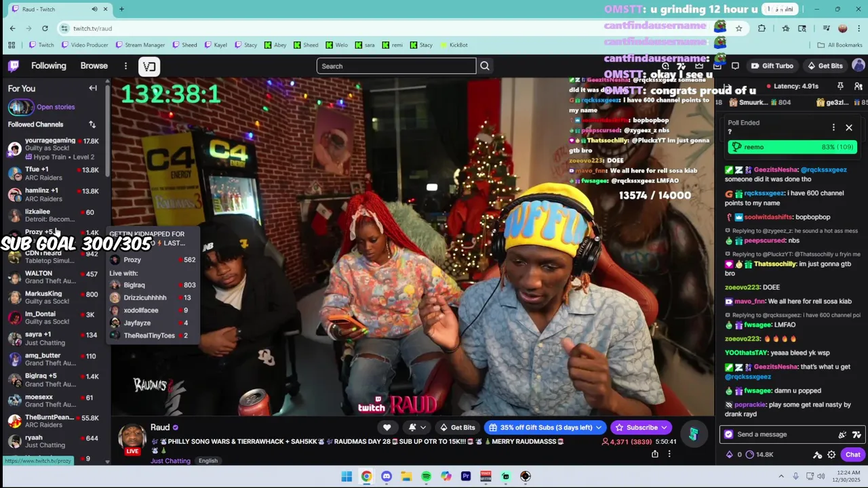This screenshot has width=868, height=488.
Task: Open Raud channel name link
Action: coord(160,427)
